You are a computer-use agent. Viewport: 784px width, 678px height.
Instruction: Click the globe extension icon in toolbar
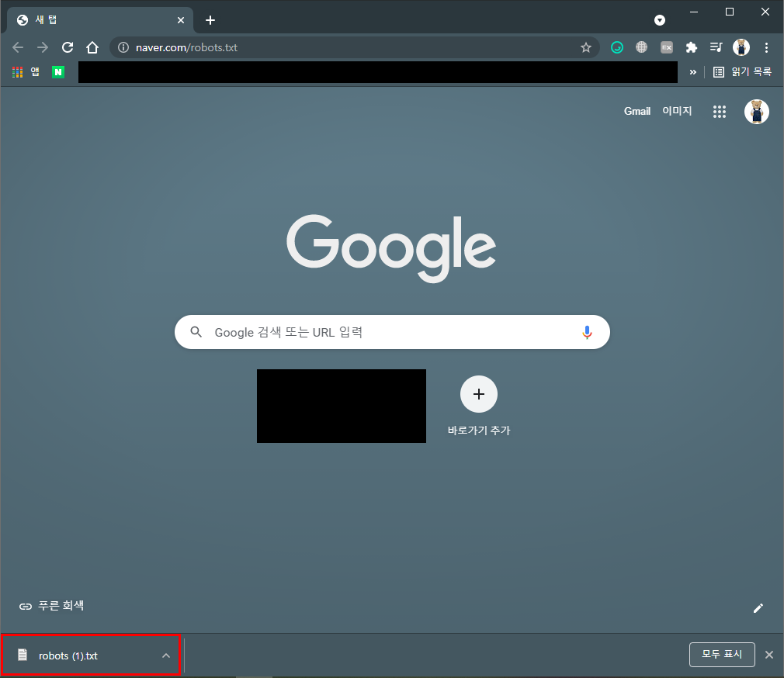pyautogui.click(x=641, y=47)
